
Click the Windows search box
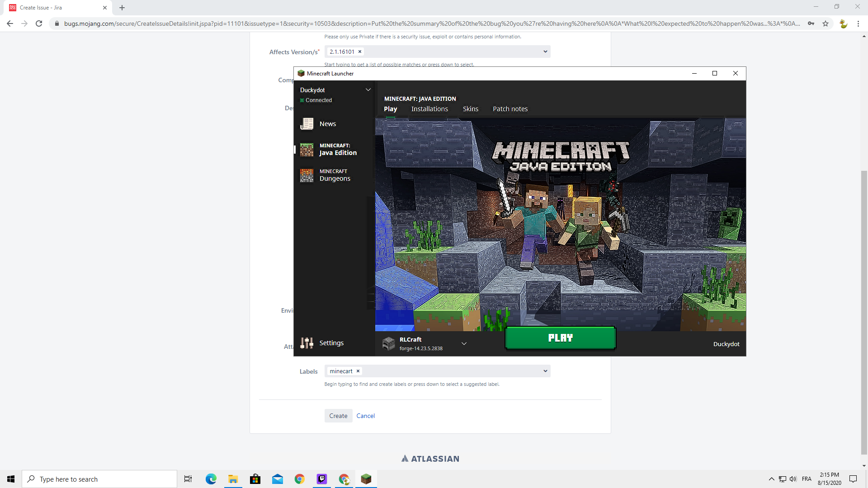point(99,479)
